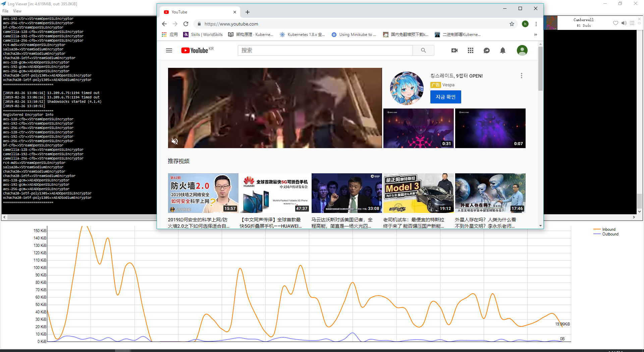Click the 推荐视频 section heading
This screenshot has height=352, width=644.
coord(178,161)
